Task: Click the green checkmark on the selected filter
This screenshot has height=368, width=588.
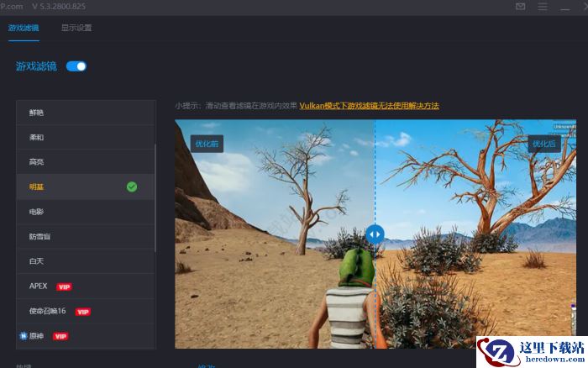Action: pyautogui.click(x=132, y=187)
